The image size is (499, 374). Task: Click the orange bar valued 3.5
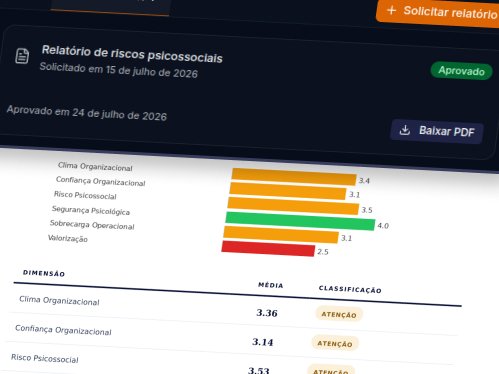pos(293,206)
